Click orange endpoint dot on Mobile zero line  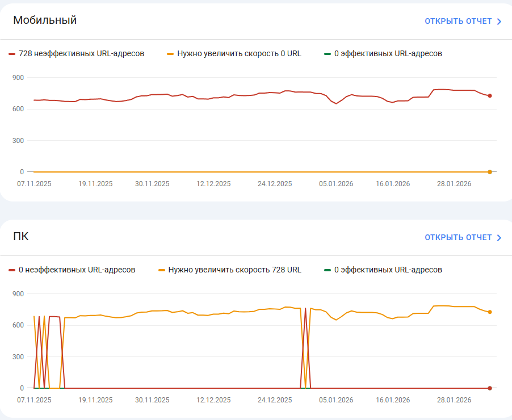coord(490,172)
